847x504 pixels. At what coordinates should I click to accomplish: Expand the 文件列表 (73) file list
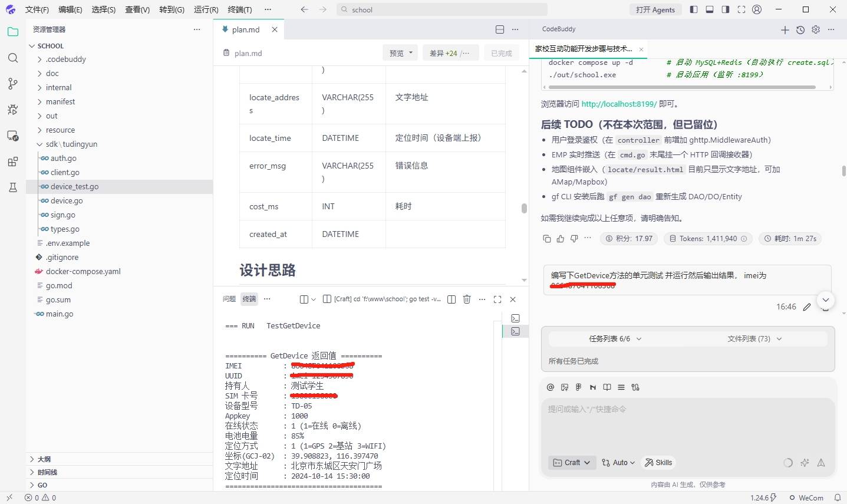[754, 339]
